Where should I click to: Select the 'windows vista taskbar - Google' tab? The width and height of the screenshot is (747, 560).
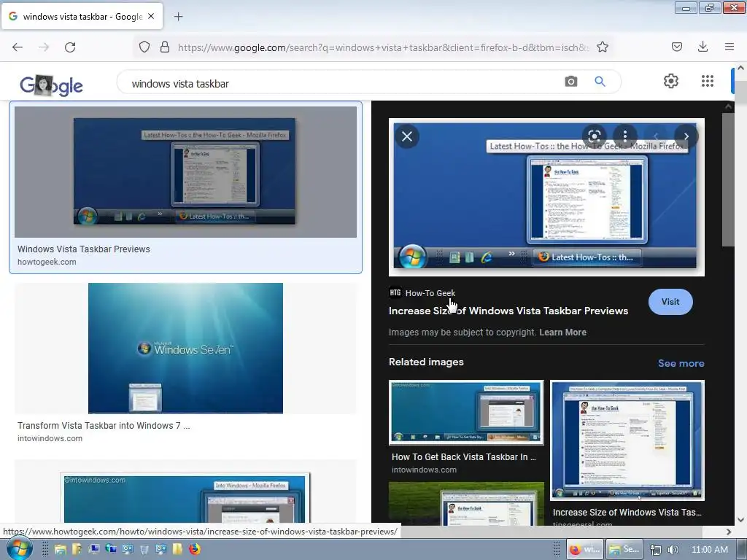(82, 17)
